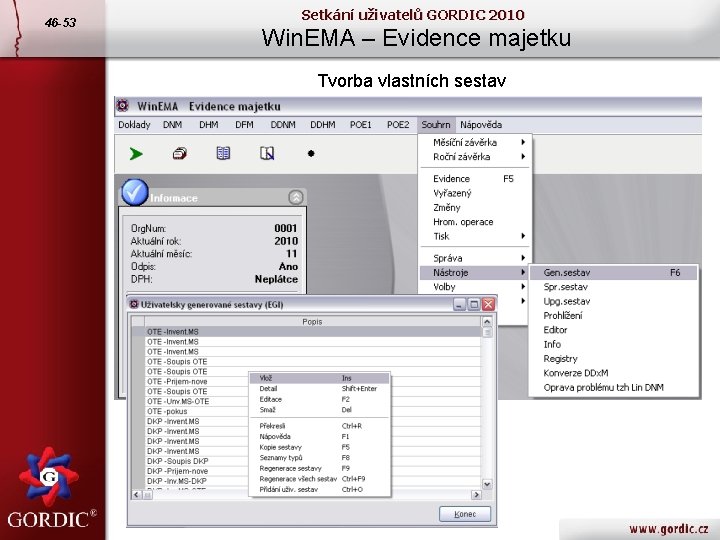Screen dimensions: 720x540
Task: Select Kopie sestavy in context menu
Action: (x=320, y=447)
